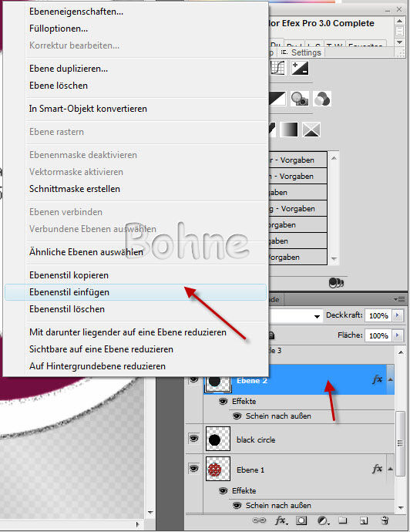Click the delete layer trash icon

(385, 520)
